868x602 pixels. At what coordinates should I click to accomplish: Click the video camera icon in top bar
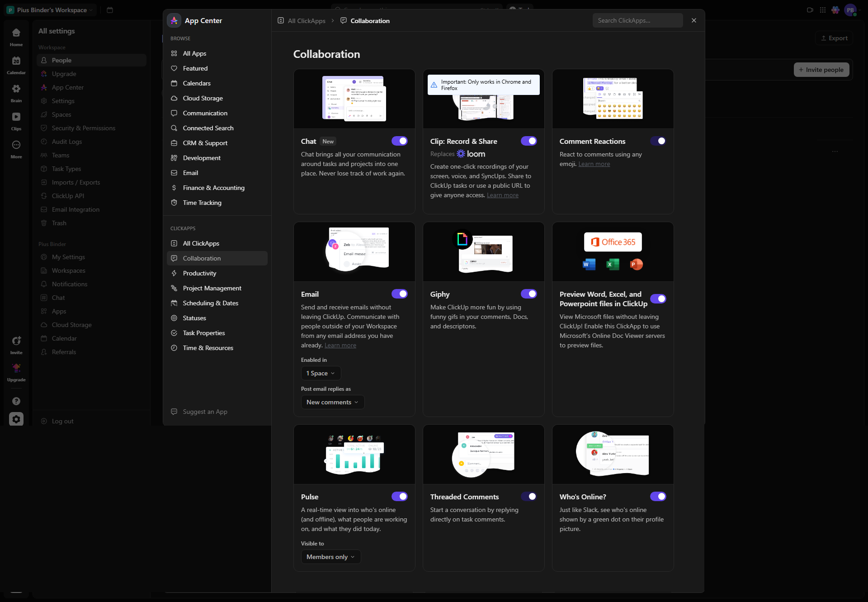tap(810, 10)
